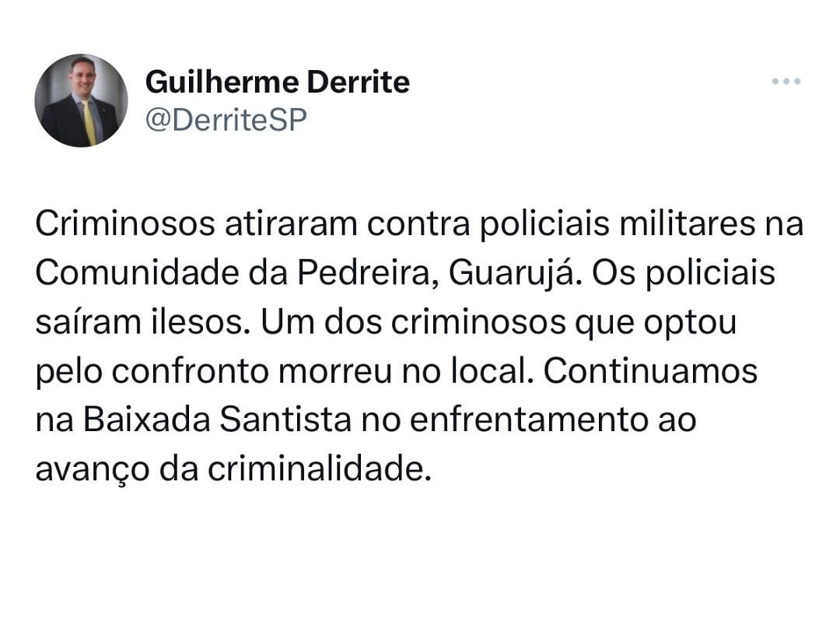Click the word "Continuamos"
Screen dimensions: 840x642
(x=650, y=371)
